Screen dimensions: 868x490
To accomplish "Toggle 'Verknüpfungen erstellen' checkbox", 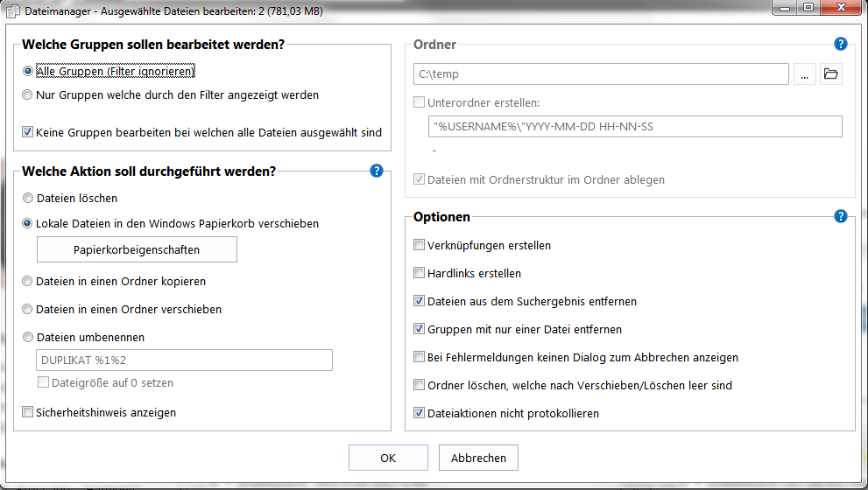I will (420, 246).
